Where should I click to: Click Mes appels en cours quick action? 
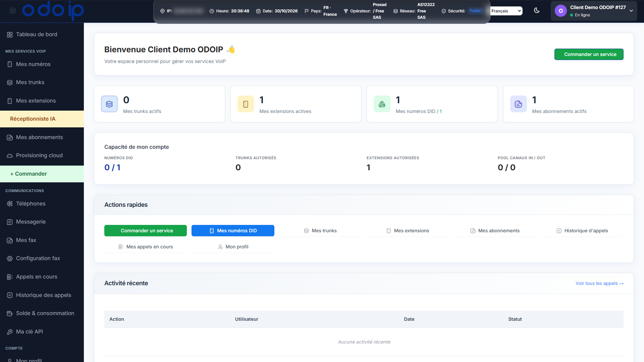coord(146,247)
